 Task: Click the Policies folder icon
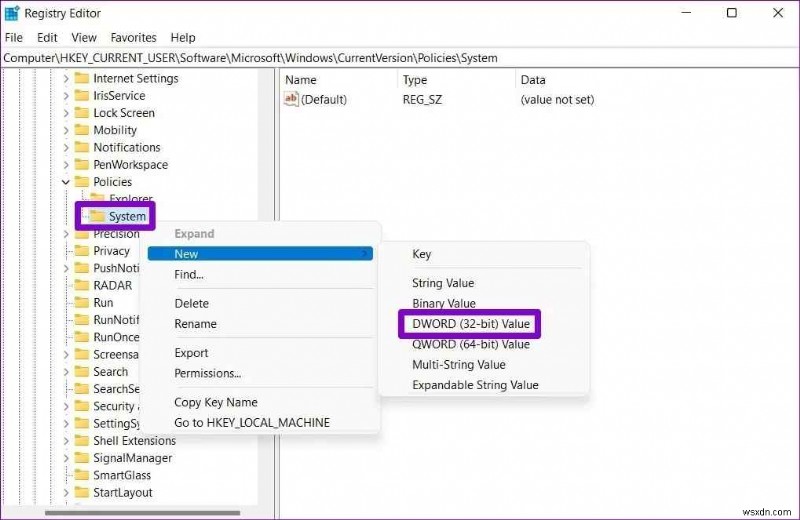82,182
